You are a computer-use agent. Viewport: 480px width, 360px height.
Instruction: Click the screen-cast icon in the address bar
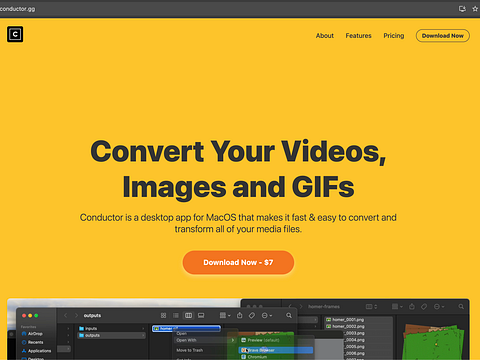[462, 9]
